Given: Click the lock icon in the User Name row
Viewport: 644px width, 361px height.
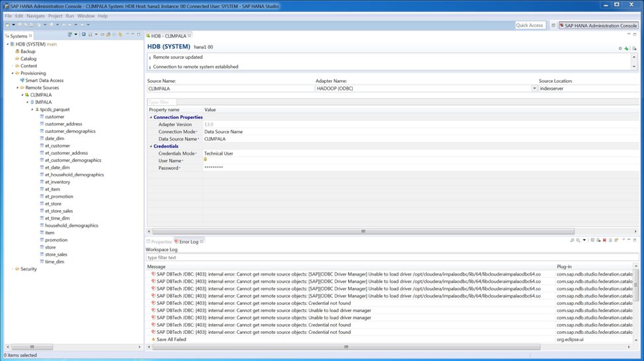Looking at the screenshot, I should (x=205, y=159).
